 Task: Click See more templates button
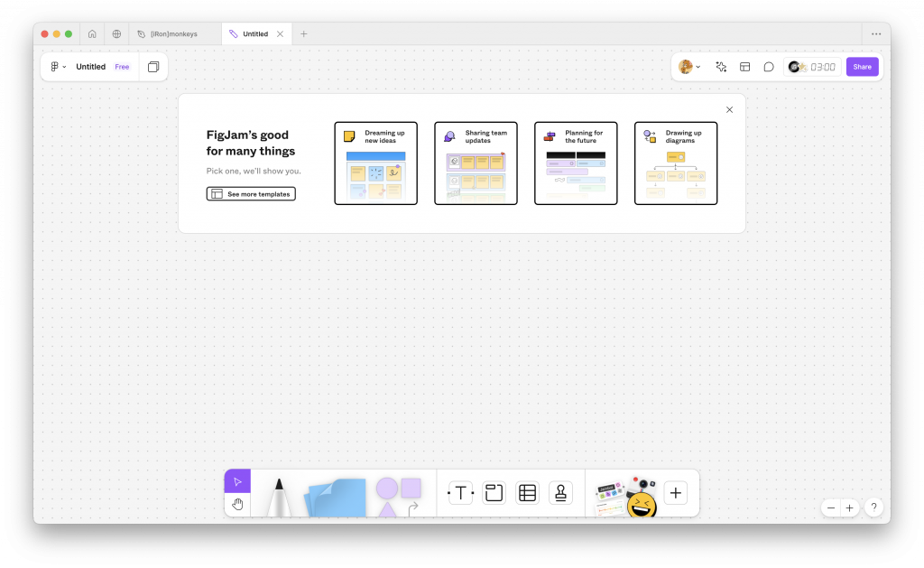251,193
